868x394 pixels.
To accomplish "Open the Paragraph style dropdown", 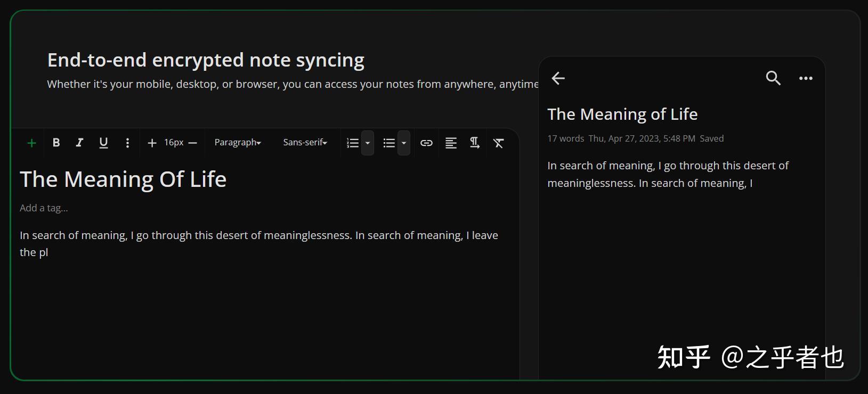I will pyautogui.click(x=238, y=143).
